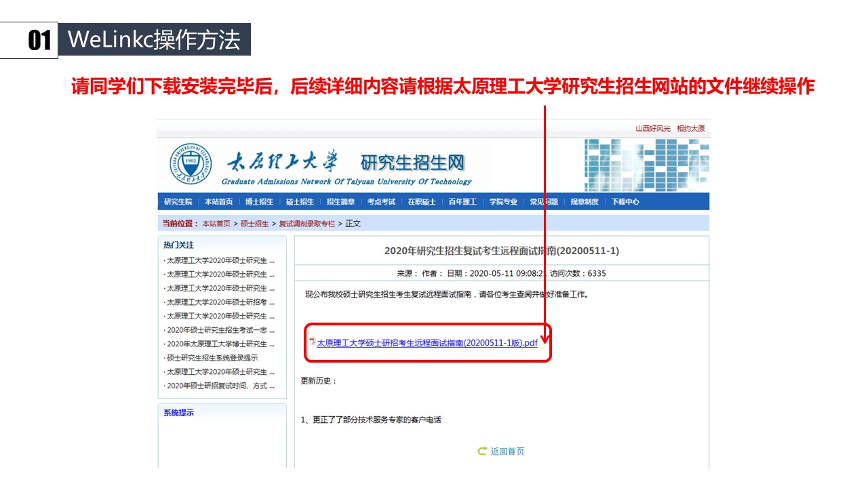
Task: Go to 下载中心 in the navigation bar
Action: (x=625, y=202)
